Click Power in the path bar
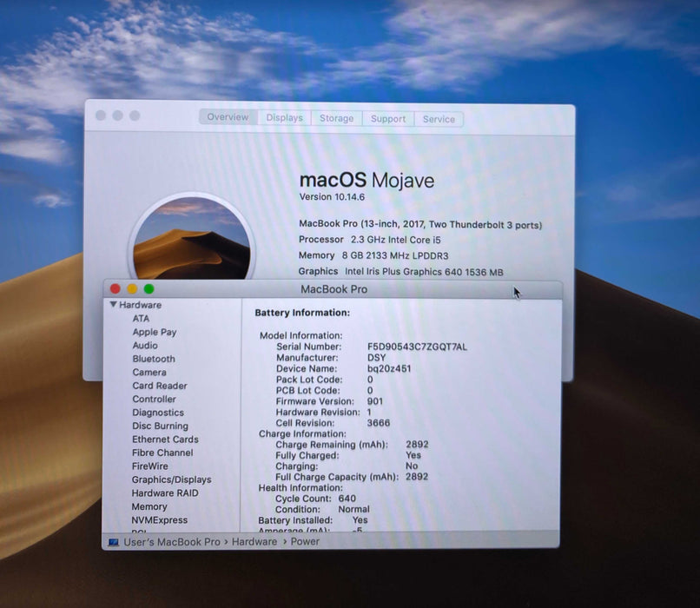 (x=305, y=541)
